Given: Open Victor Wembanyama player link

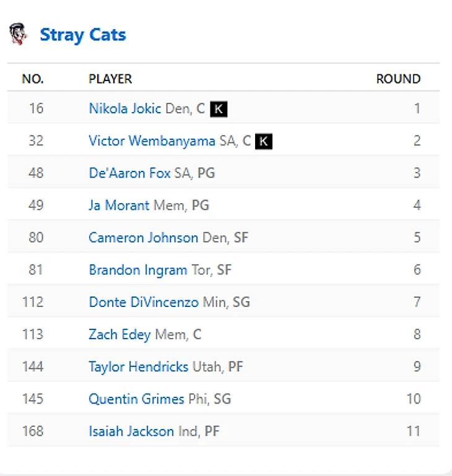Looking at the screenshot, I should click(152, 141).
